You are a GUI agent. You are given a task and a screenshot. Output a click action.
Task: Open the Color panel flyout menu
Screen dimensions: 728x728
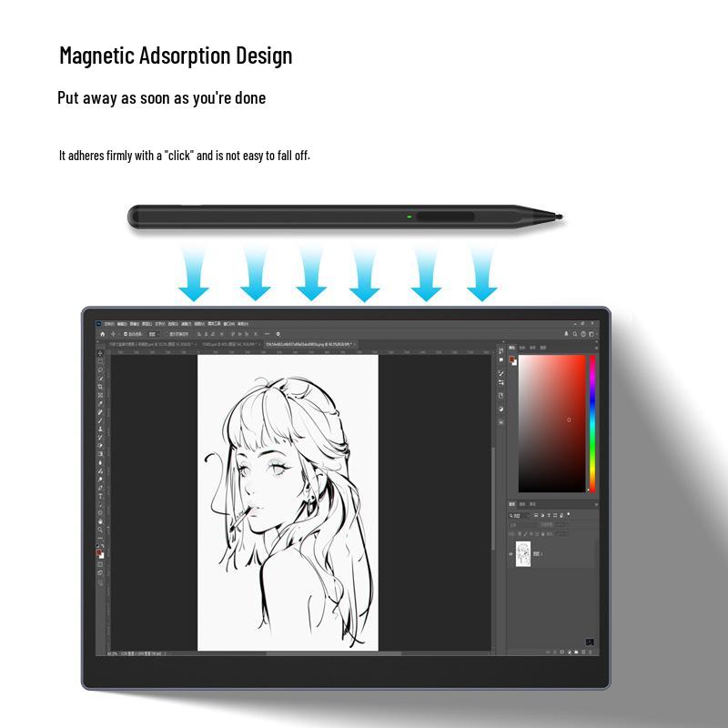point(594,348)
